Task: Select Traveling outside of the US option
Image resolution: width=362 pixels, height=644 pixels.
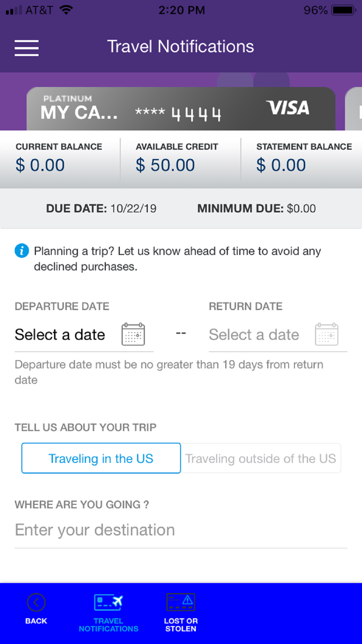Action: pos(261,458)
